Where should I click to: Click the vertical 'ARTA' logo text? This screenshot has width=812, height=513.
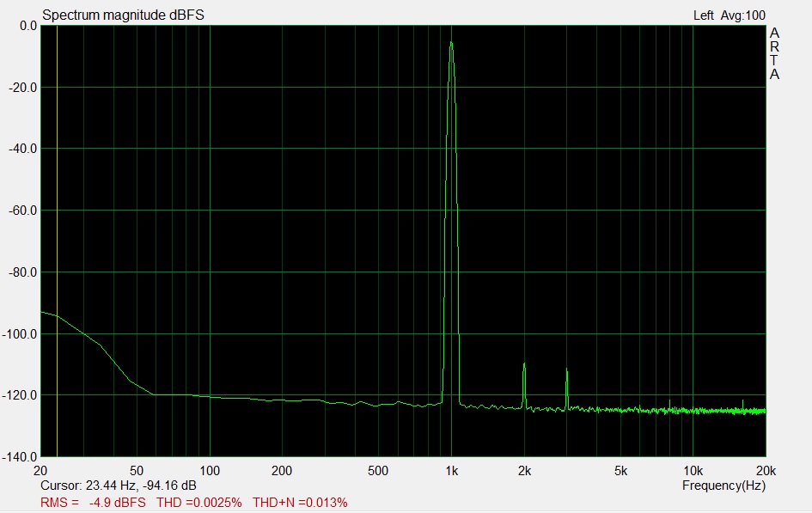[x=774, y=54]
